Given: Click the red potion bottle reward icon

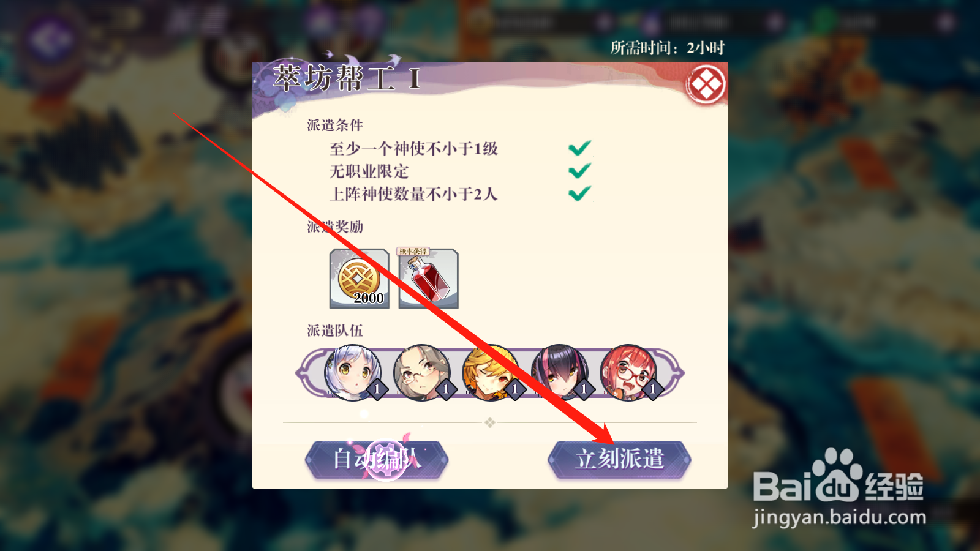Looking at the screenshot, I should click(429, 278).
